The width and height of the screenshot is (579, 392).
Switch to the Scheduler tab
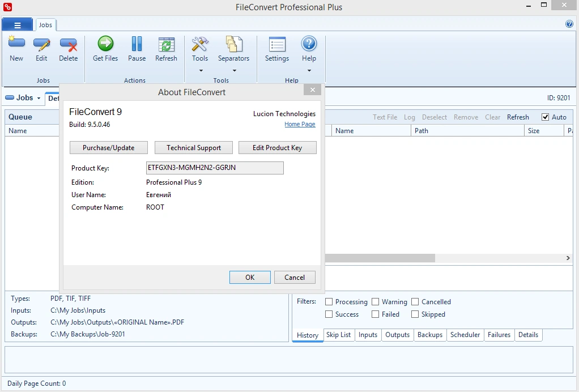pos(465,335)
